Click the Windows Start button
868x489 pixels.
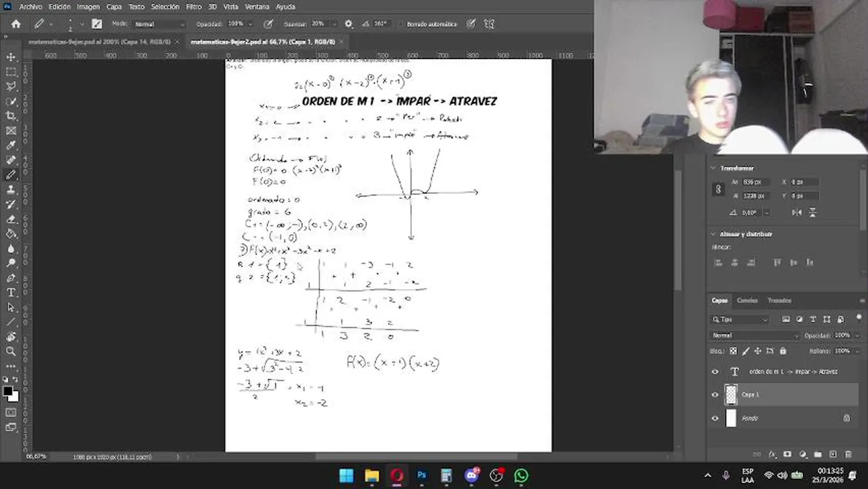coord(346,475)
